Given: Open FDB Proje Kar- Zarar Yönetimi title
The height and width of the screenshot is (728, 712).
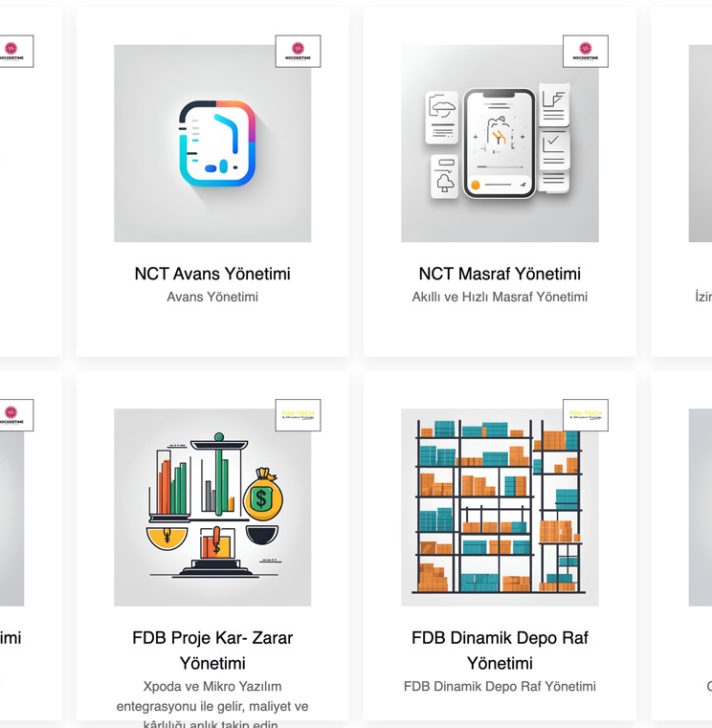Looking at the screenshot, I should [213, 650].
